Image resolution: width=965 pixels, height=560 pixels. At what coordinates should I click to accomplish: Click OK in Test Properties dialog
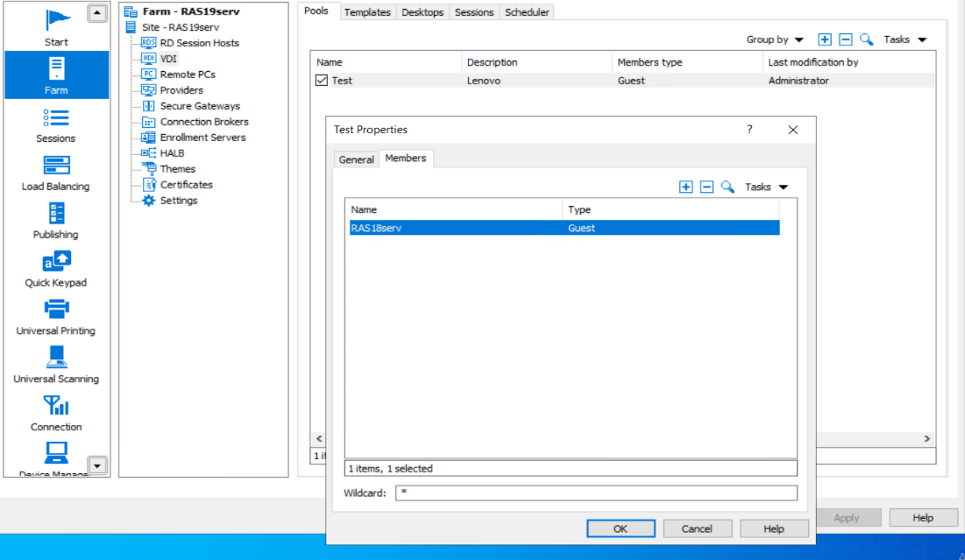pos(621,528)
